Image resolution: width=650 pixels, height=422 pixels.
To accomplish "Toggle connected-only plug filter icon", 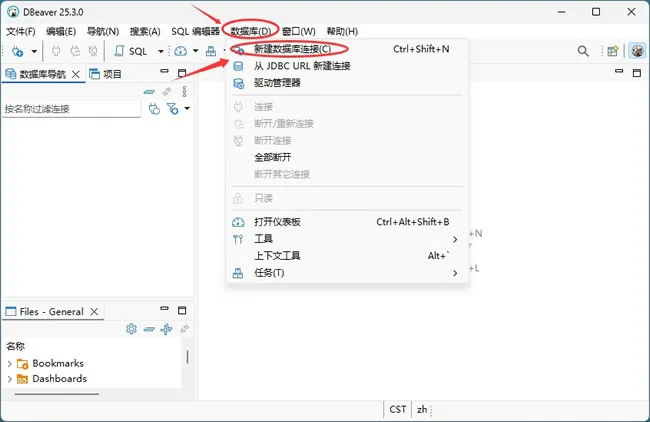I will point(154,109).
